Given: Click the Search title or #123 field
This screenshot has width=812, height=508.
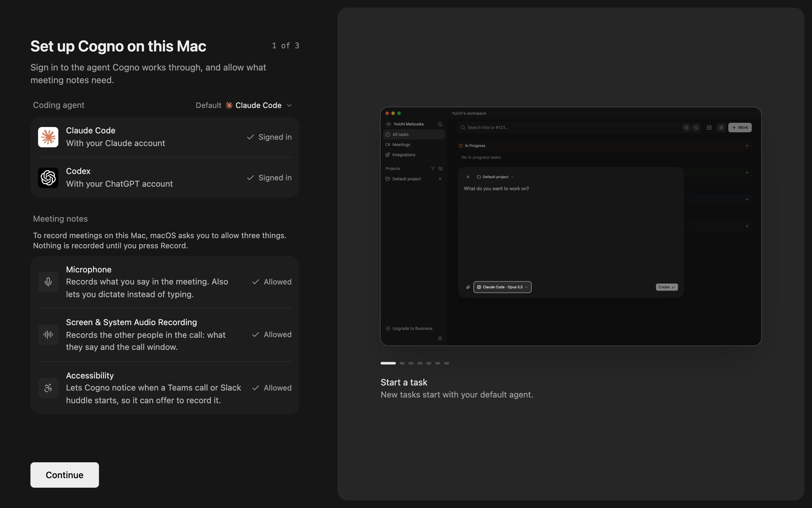Looking at the screenshot, I should point(567,128).
